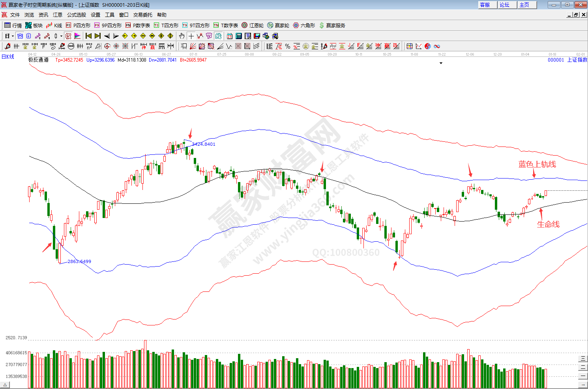Toggle the crosshair cursor mode
This screenshot has height=389, width=588.
click(191, 36)
